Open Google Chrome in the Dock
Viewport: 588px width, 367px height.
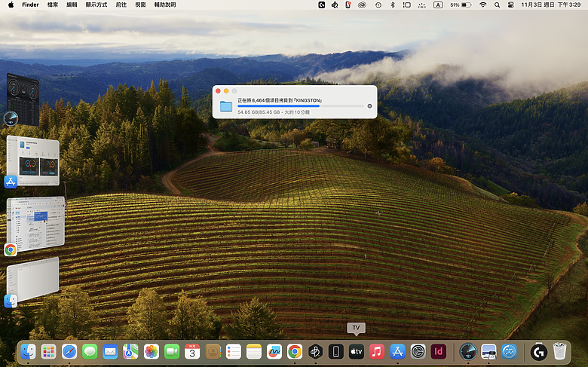(295, 352)
